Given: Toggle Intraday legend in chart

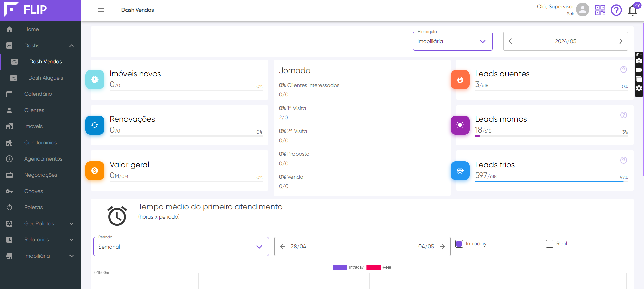Looking at the screenshot, I should click(x=348, y=267).
